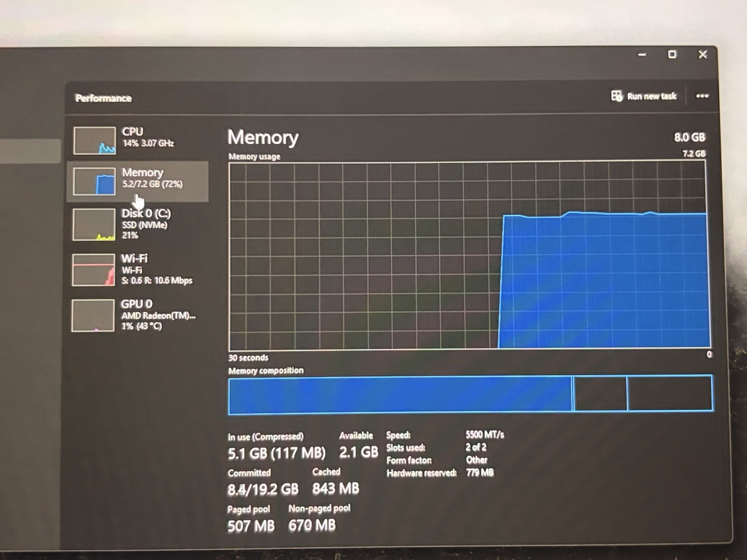
Task: Click the 5.2/7.2 GB (72%) memory summary
Action: (153, 184)
